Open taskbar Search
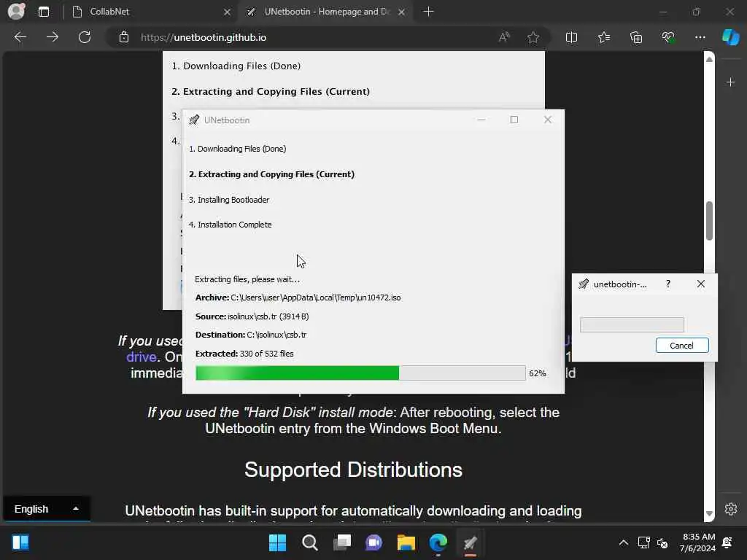Screen dimensions: 747x560 pos(309,542)
